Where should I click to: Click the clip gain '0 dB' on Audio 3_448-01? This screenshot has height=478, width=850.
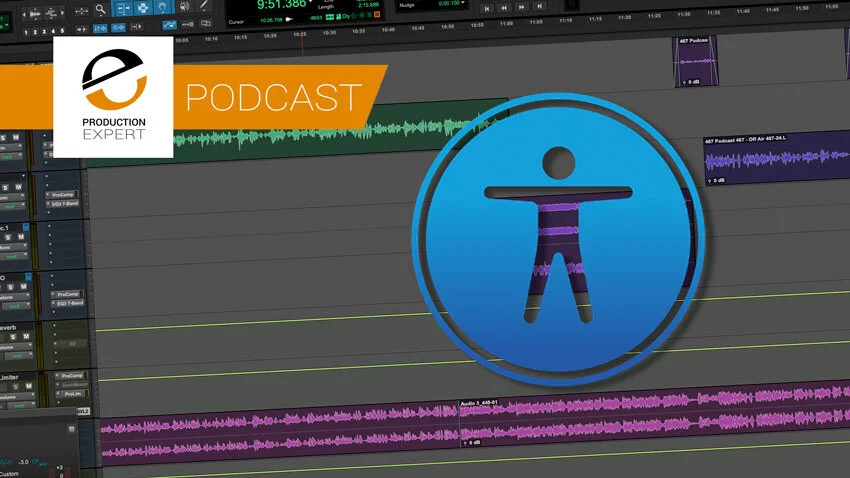(x=472, y=443)
